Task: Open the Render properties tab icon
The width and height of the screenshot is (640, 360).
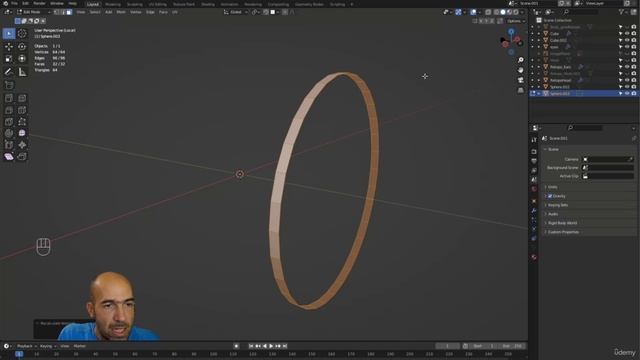Action: point(534,151)
